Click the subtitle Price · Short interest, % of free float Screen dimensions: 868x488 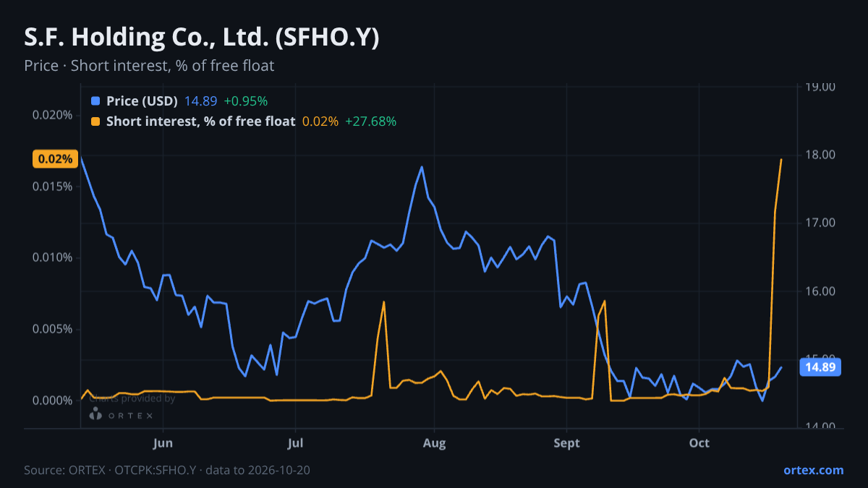149,66
